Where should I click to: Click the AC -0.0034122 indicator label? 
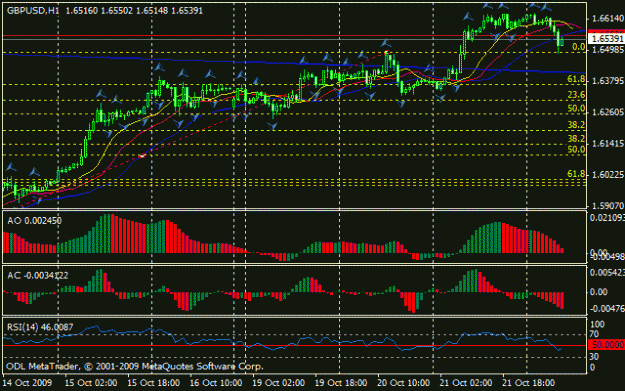pyautogui.click(x=37, y=275)
